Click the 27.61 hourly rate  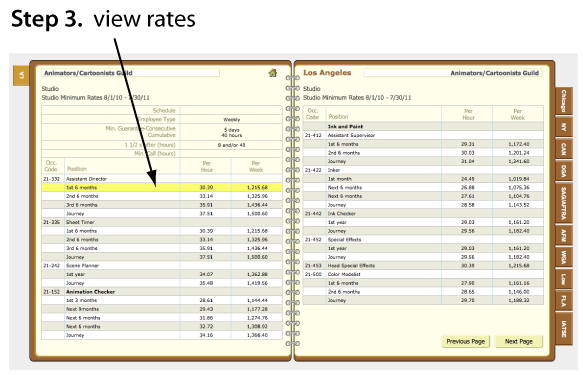pos(467,196)
